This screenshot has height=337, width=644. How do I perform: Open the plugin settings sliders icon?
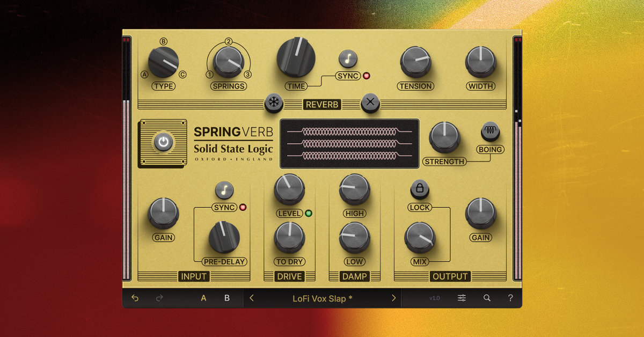pyautogui.click(x=461, y=297)
